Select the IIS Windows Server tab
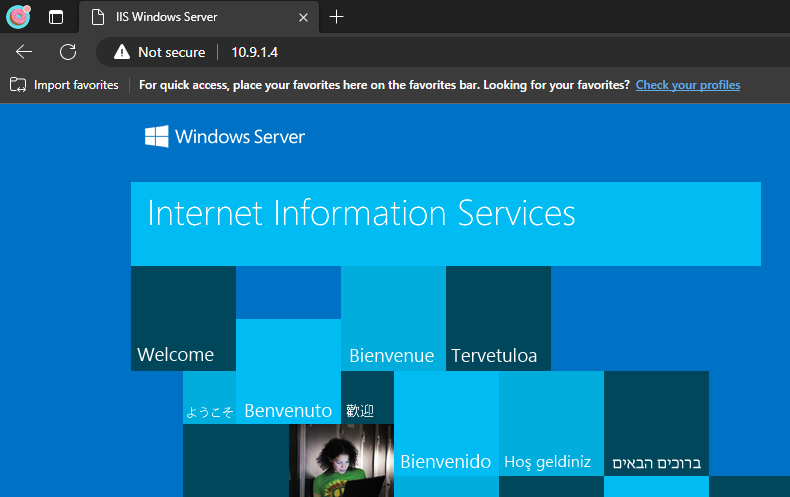Screen dimensions: 790x497 tap(199, 17)
